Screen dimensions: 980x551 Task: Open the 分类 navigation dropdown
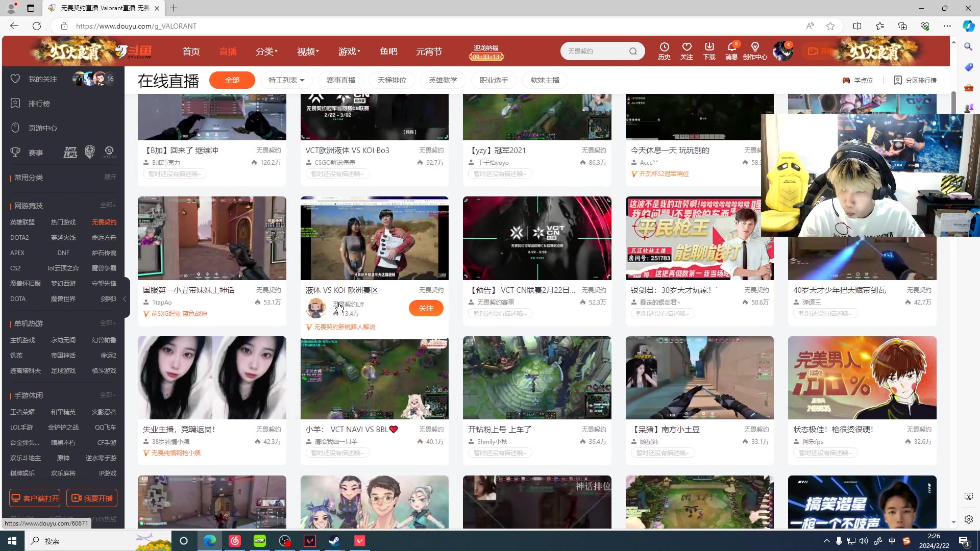(x=266, y=51)
